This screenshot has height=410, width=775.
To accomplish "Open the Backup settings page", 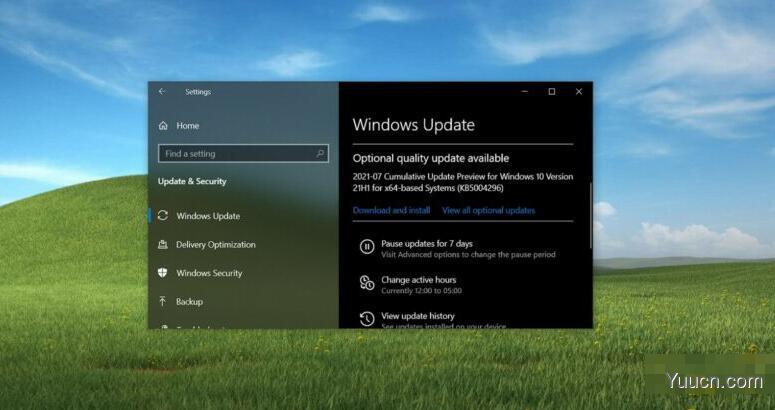I will tap(189, 301).
